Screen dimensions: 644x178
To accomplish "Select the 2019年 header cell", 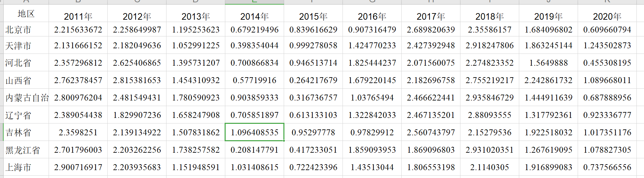I will pos(548,13).
